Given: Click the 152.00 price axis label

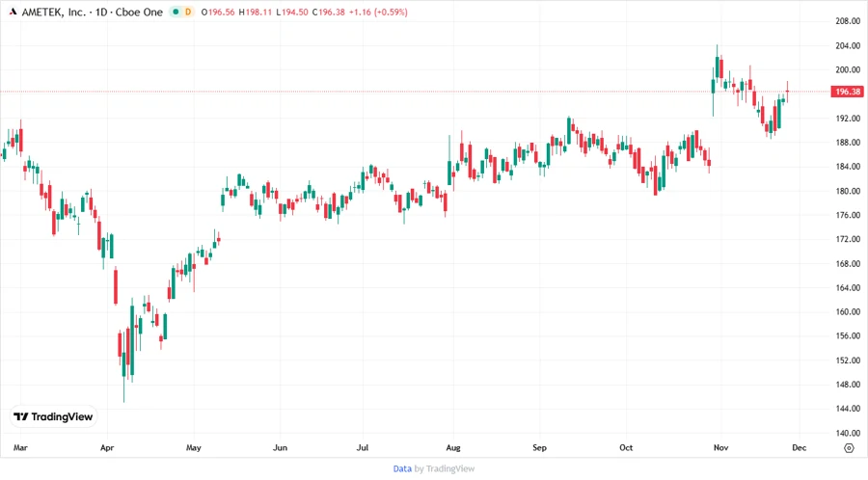Looking at the screenshot, I should 848,360.
